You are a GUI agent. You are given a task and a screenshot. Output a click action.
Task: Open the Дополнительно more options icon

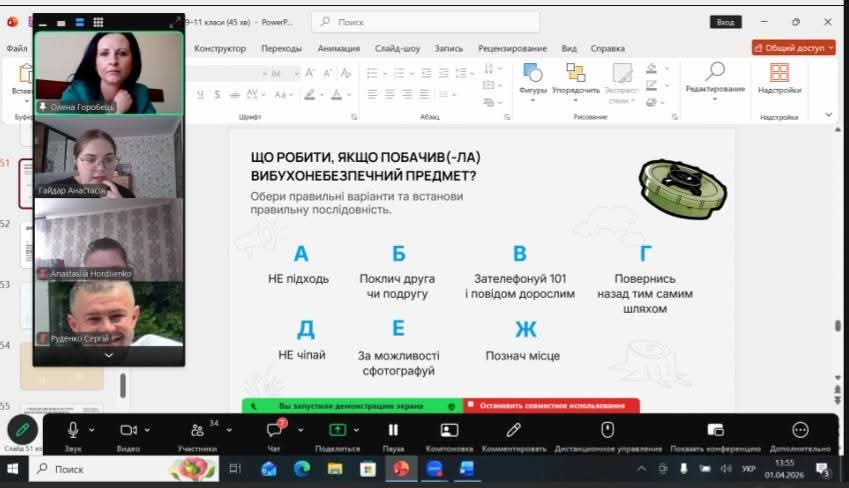click(x=800, y=430)
